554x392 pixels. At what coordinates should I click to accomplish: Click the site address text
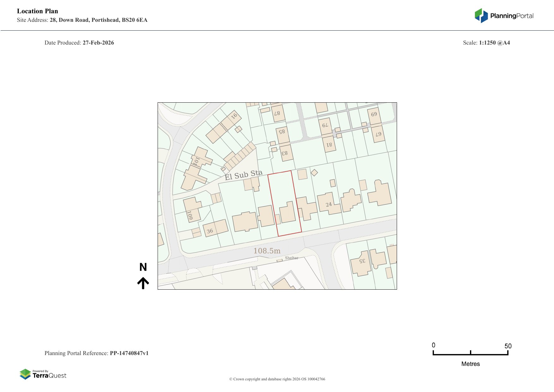click(98, 20)
